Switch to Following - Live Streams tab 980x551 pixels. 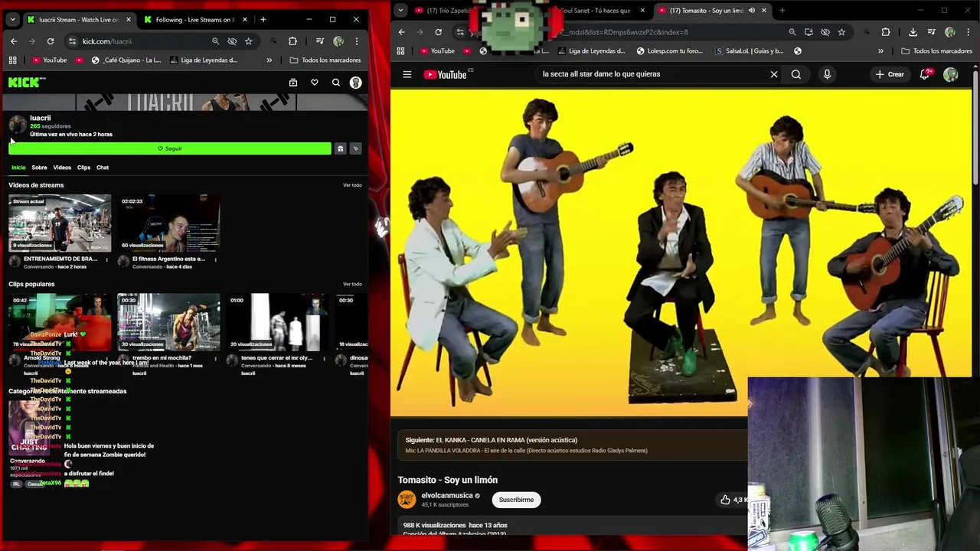coord(195,19)
